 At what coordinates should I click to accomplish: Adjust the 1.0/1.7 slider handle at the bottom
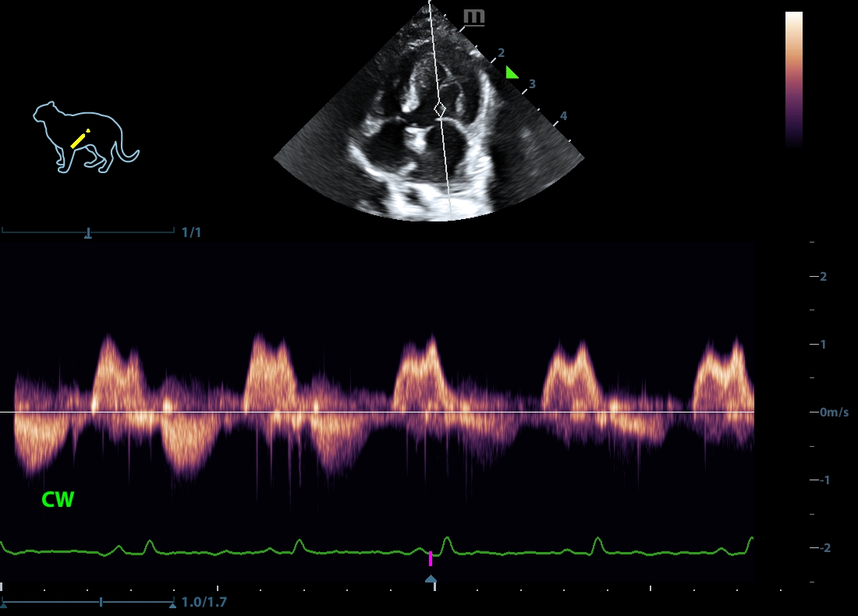[x=101, y=602]
